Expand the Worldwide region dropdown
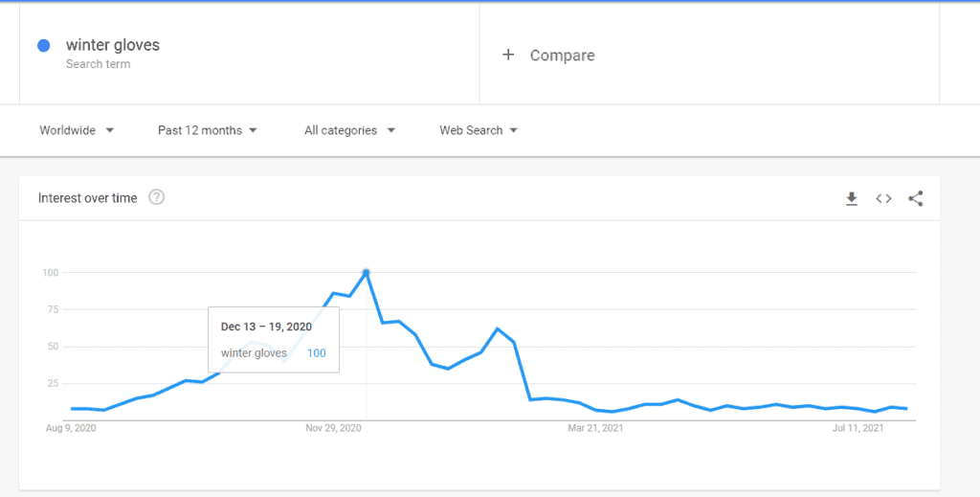This screenshot has height=497, width=980. pyautogui.click(x=77, y=130)
